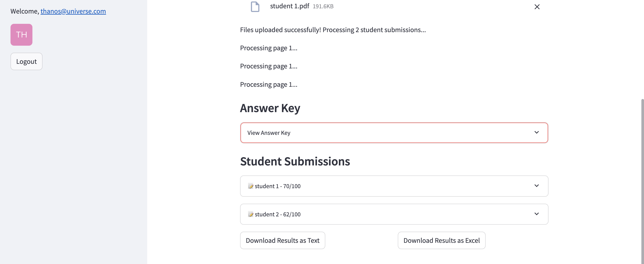Open the thanos@universe.com email link
This screenshot has width=644, height=264.
click(73, 11)
